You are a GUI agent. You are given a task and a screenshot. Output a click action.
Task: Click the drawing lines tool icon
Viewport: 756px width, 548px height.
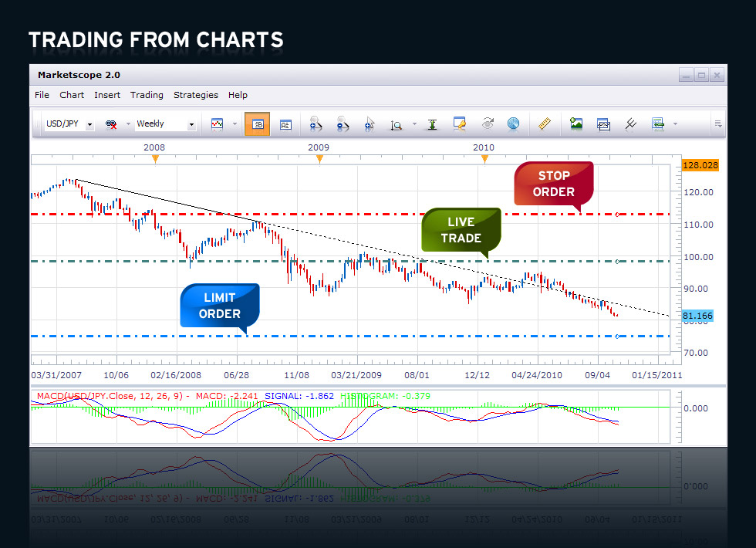point(631,124)
